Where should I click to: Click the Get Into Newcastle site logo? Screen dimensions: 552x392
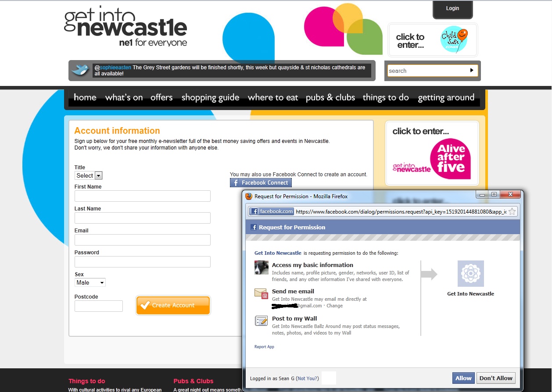(x=125, y=26)
